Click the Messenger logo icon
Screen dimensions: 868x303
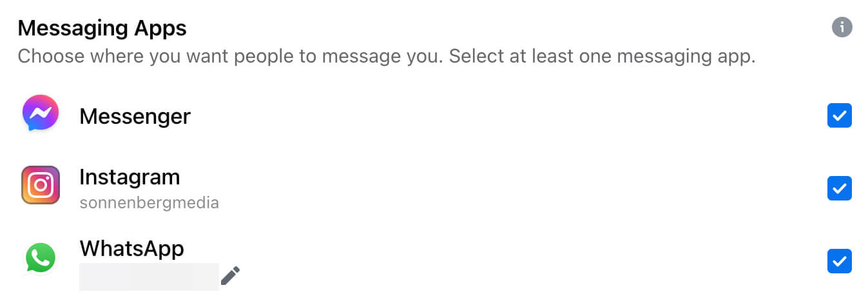41,113
